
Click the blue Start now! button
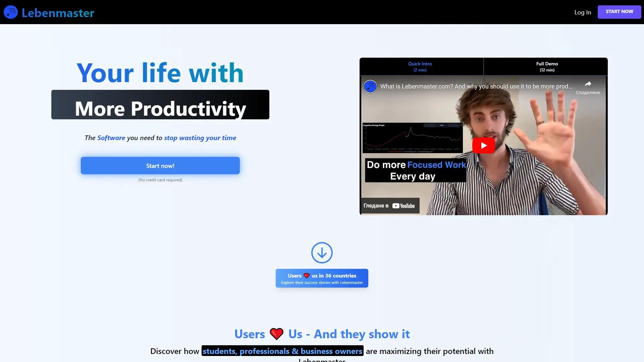[160, 165]
